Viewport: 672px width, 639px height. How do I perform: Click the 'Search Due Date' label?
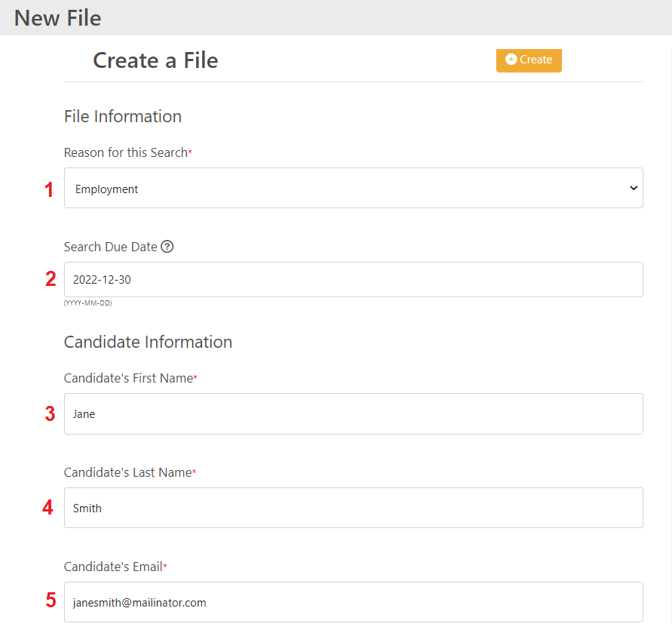click(111, 247)
